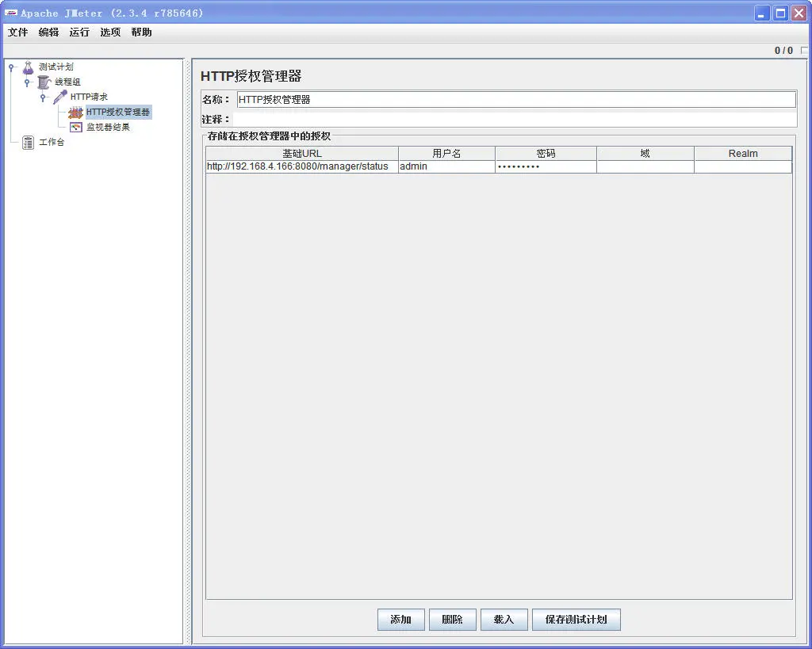This screenshot has width=812, height=649.
Task: Collapse the HTTP请求 tree node
Action: tap(43, 97)
